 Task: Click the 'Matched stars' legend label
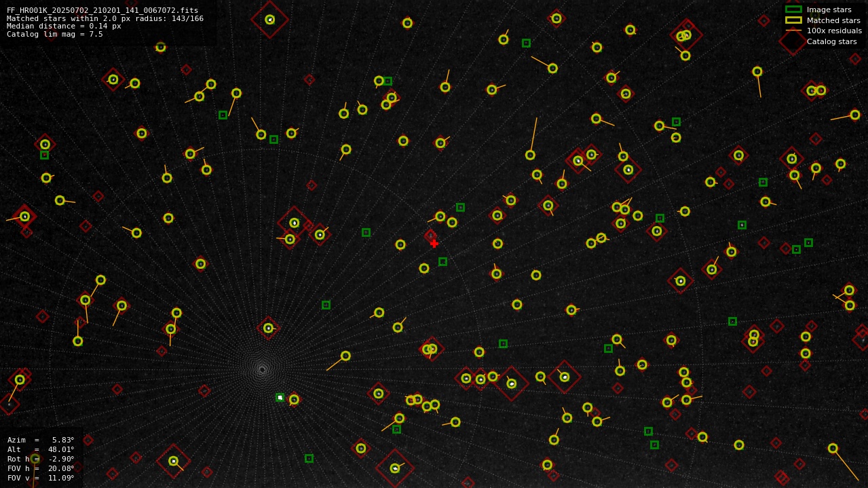[x=833, y=20]
